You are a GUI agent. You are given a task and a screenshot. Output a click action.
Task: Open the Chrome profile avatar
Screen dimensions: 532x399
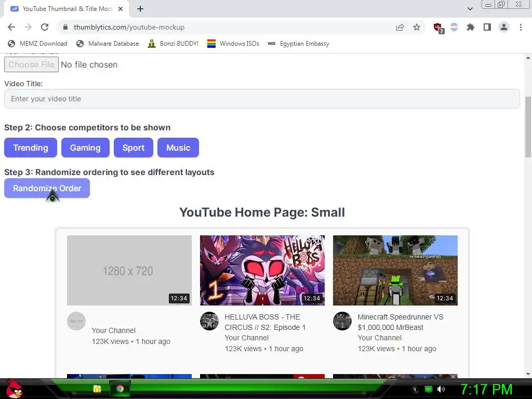[x=504, y=27]
